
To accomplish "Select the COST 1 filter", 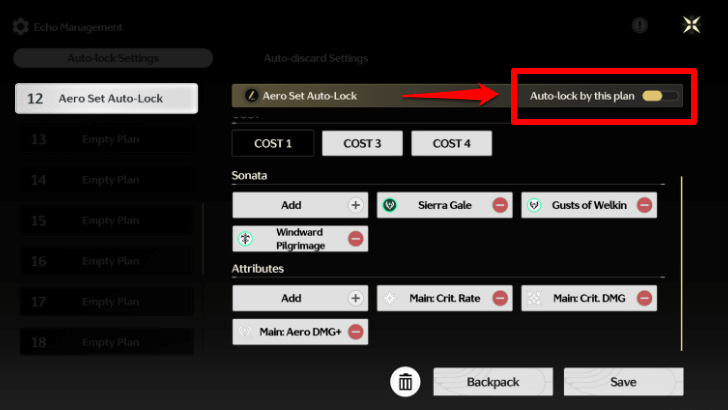I will pos(273,143).
